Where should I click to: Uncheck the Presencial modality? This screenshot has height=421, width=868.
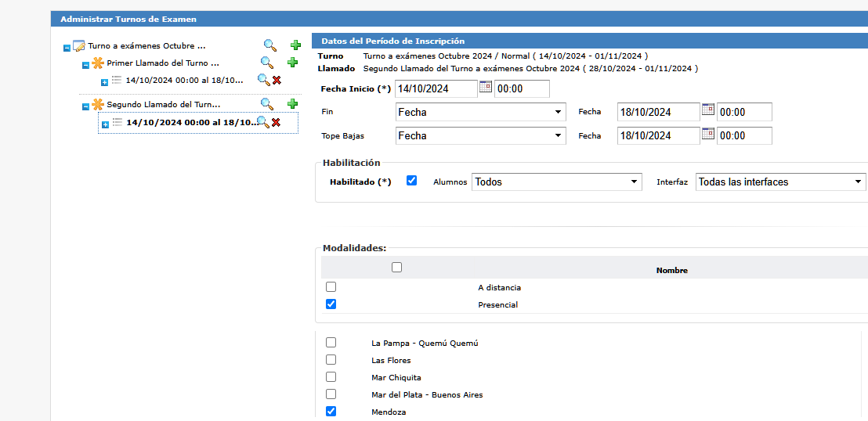[331, 304]
